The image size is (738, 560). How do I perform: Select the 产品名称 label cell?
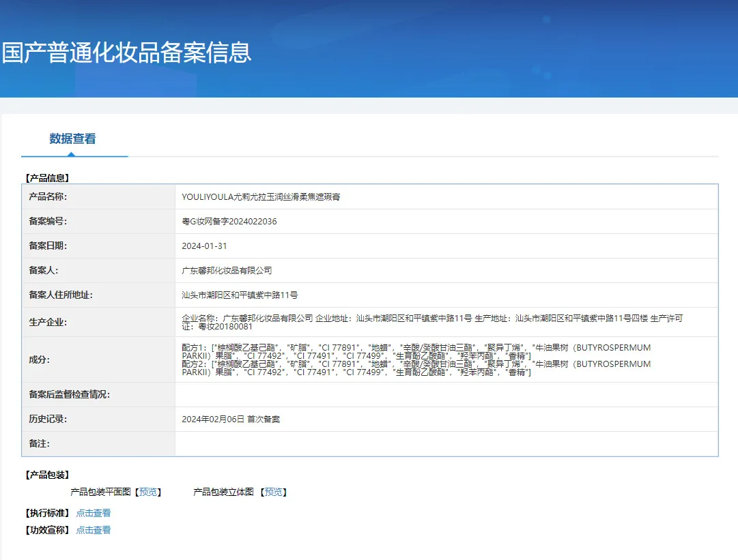coord(98,196)
